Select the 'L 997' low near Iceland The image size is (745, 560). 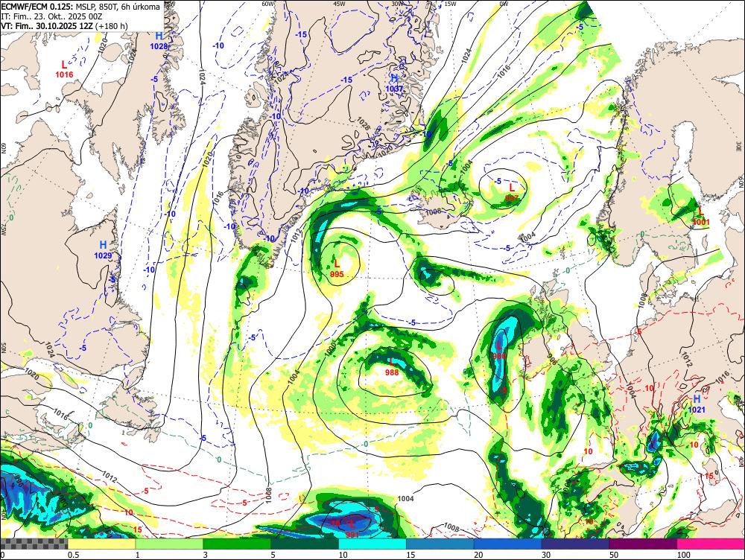coord(512,193)
